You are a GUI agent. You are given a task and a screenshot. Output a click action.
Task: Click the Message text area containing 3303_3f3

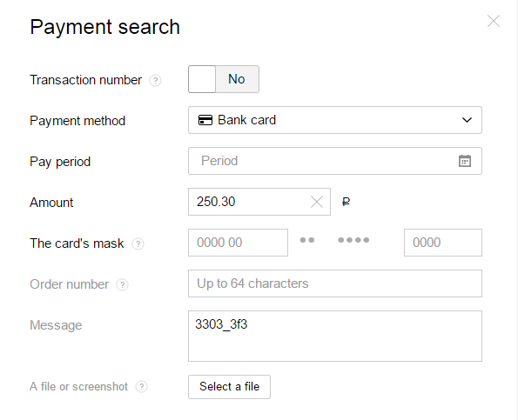point(335,336)
